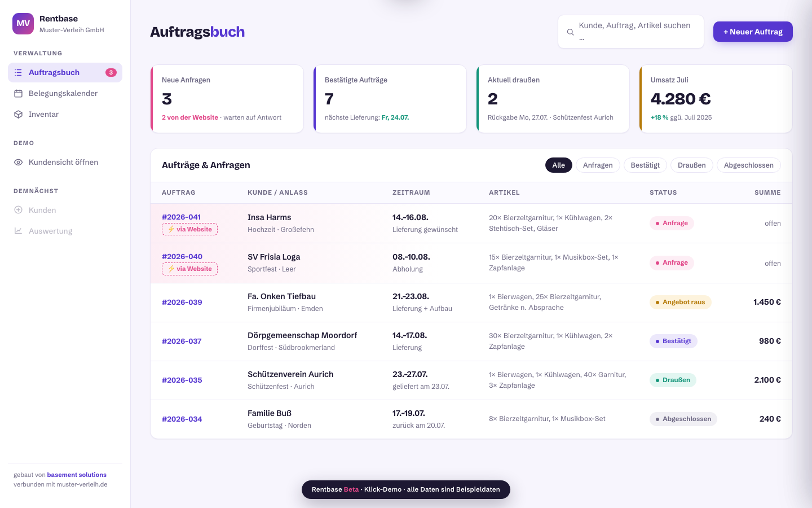The height and width of the screenshot is (508, 812).
Task: Open Kundensicht öffnen demo entry
Action: (x=65, y=162)
